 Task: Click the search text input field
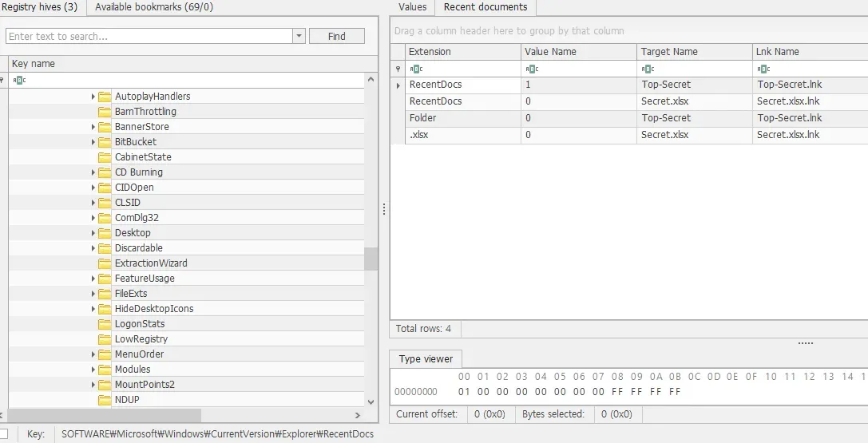(149, 37)
